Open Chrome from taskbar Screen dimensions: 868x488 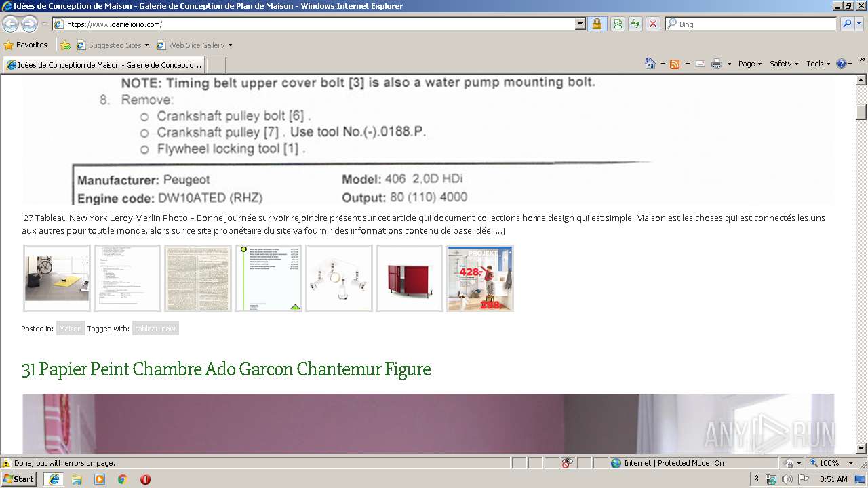point(123,479)
